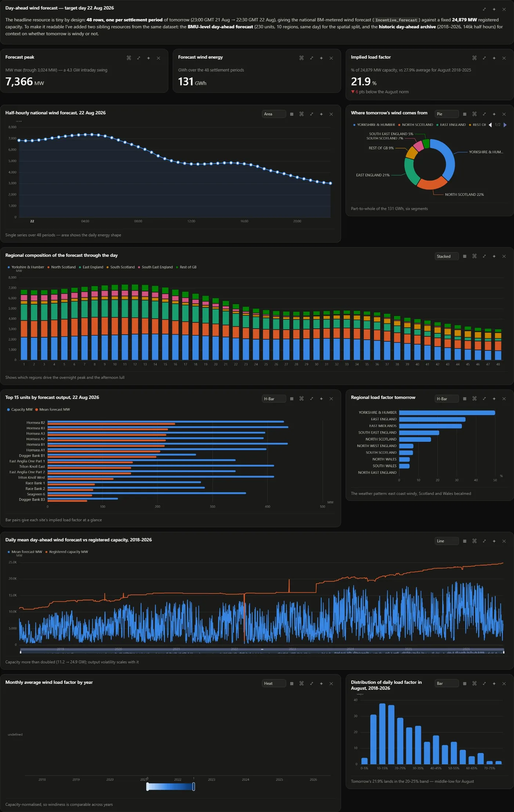Toggle Registered capacity MW legend in daily mean chart

(x=66, y=552)
